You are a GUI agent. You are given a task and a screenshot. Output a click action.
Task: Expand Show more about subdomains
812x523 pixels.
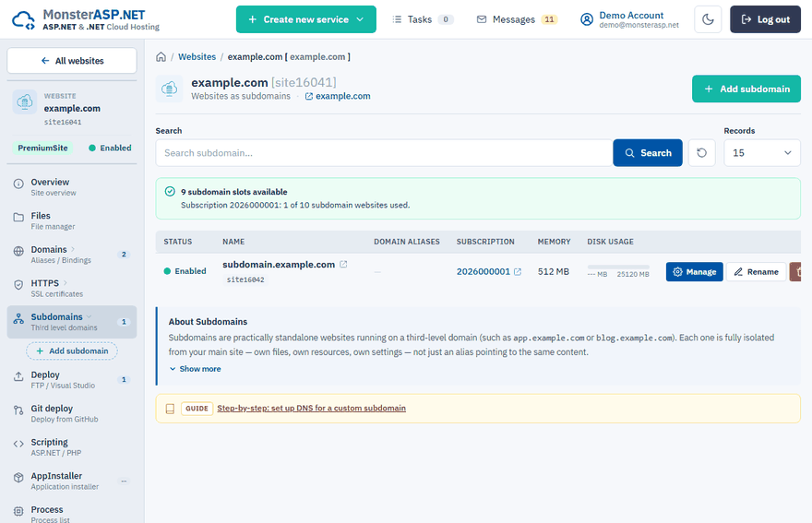tap(196, 369)
